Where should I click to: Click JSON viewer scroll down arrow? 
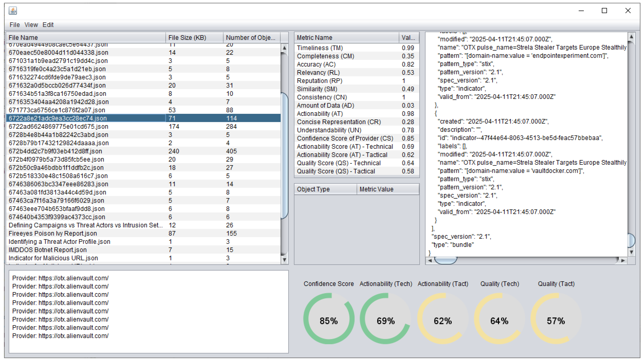(x=631, y=252)
